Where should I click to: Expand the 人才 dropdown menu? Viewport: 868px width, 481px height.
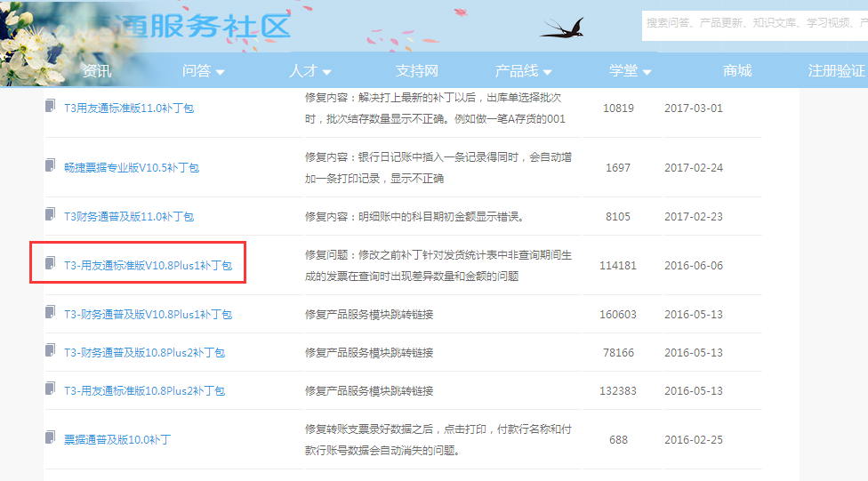(310, 71)
